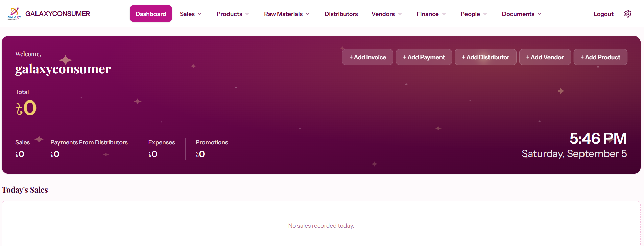Click the Logout link
This screenshot has height=246, width=644.
603,14
